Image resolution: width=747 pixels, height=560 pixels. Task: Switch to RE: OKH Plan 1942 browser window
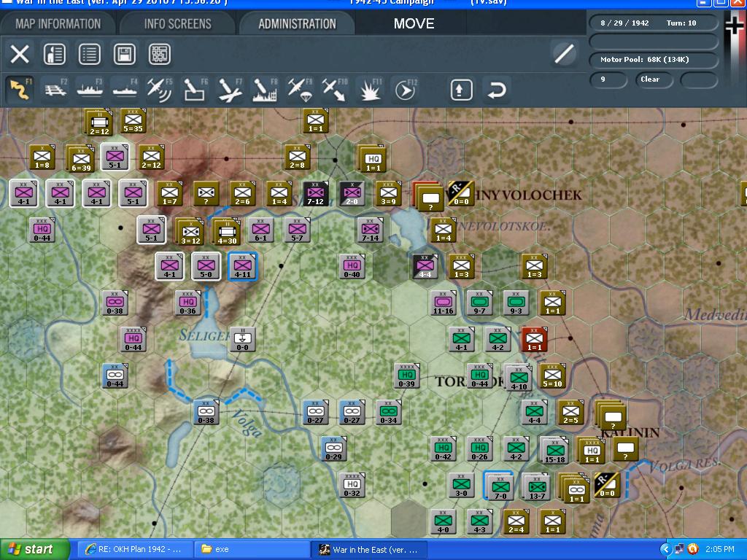(135, 550)
